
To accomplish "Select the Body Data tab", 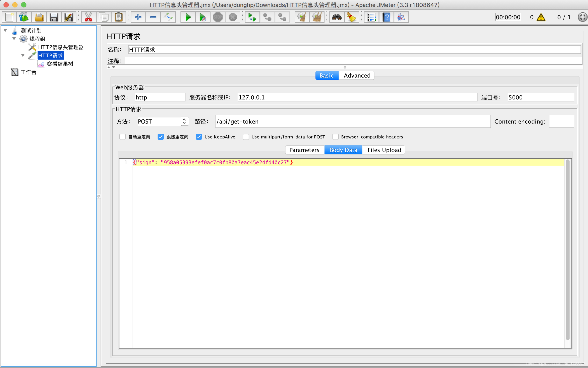I will coord(343,150).
